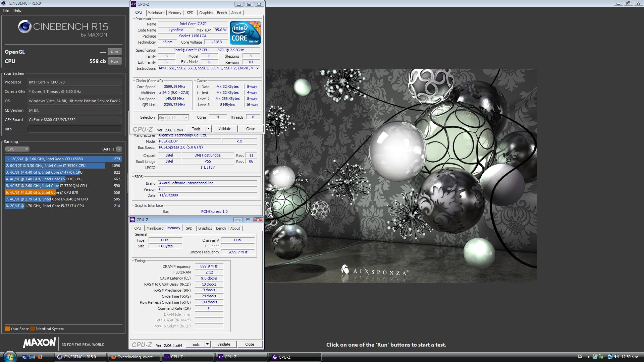
Task: Show hidden tray icons with the arrow
Action: click(589, 357)
